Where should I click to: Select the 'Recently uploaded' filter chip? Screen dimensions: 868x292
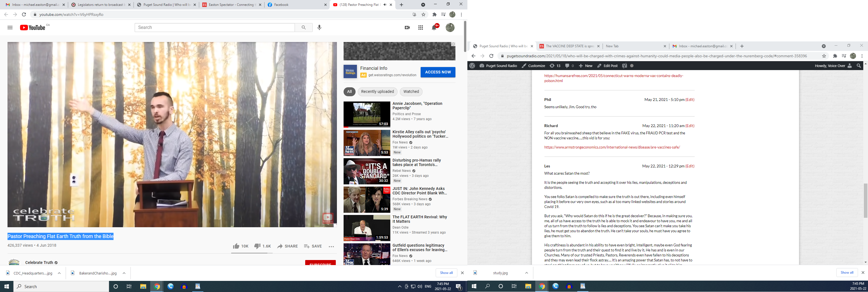[x=377, y=91]
